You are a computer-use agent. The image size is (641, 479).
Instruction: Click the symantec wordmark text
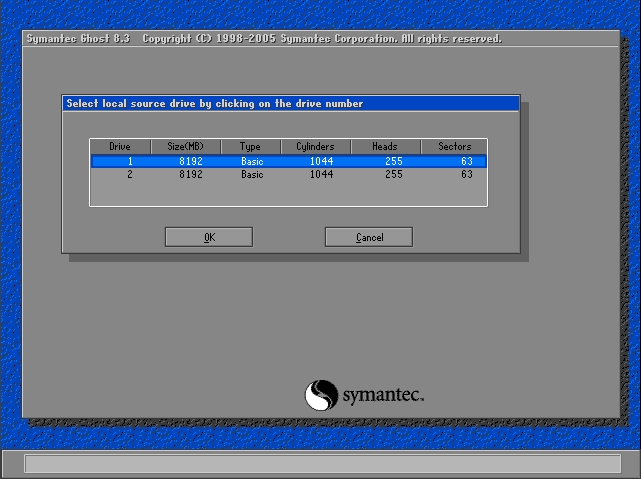(383, 395)
